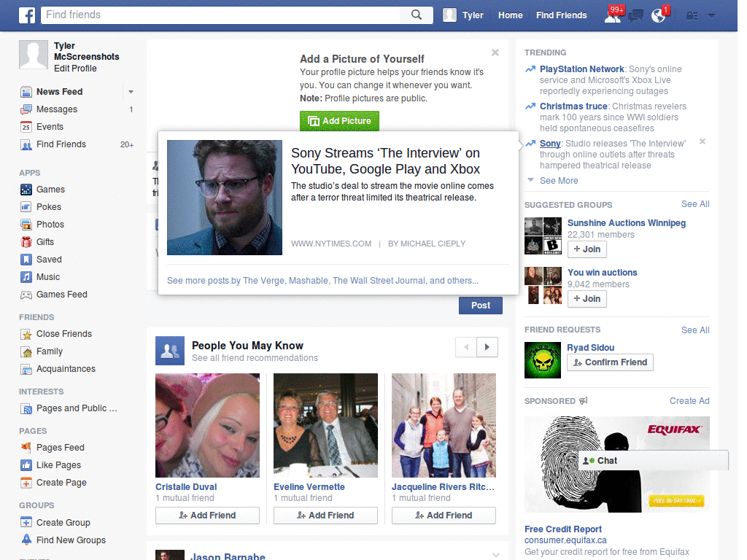Open the messages chat bubbles icon
747x560 pixels.
click(x=635, y=16)
